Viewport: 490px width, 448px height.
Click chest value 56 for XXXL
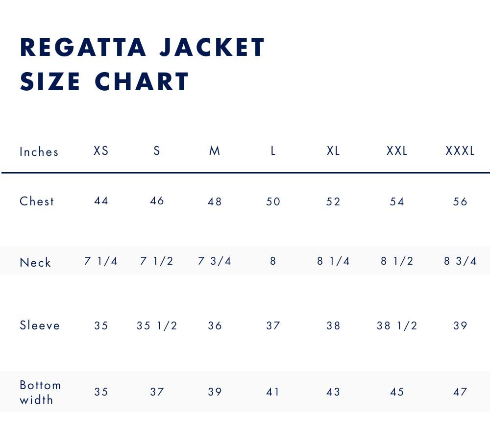[460, 201]
